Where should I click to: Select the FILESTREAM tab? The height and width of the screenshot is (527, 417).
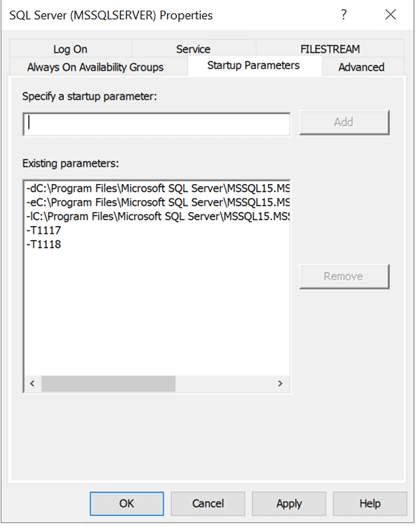pos(330,49)
